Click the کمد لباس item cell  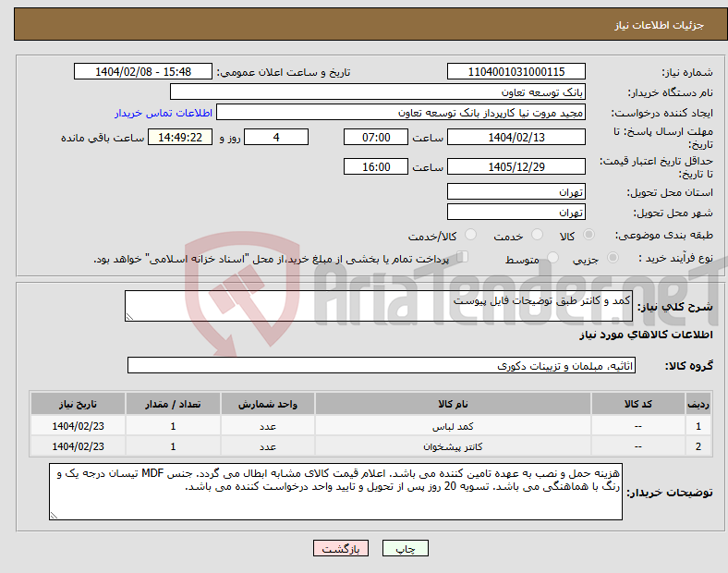pos(453,426)
